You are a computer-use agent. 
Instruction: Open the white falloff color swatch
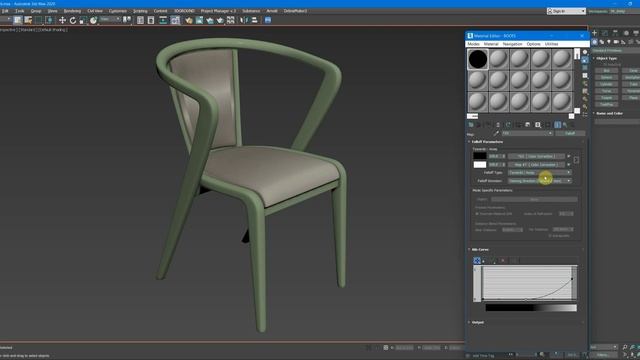point(480,164)
